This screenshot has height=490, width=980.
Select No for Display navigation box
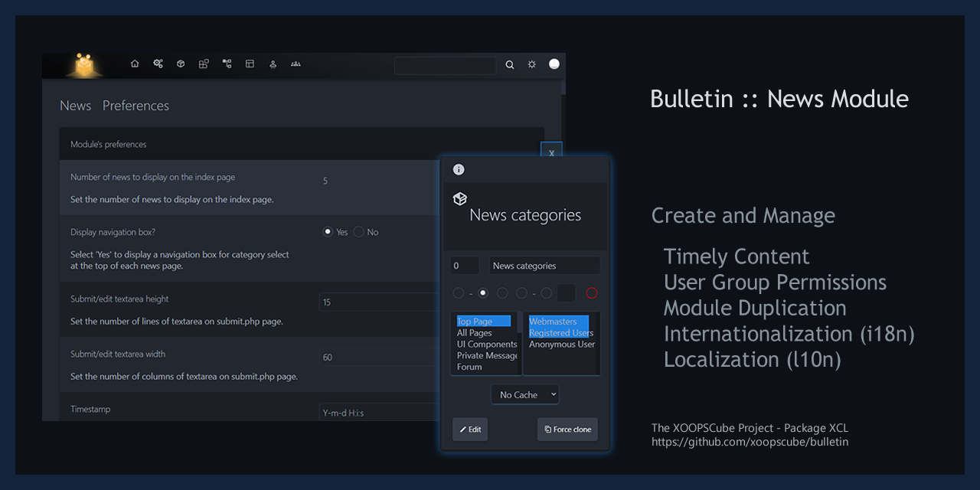tap(358, 231)
